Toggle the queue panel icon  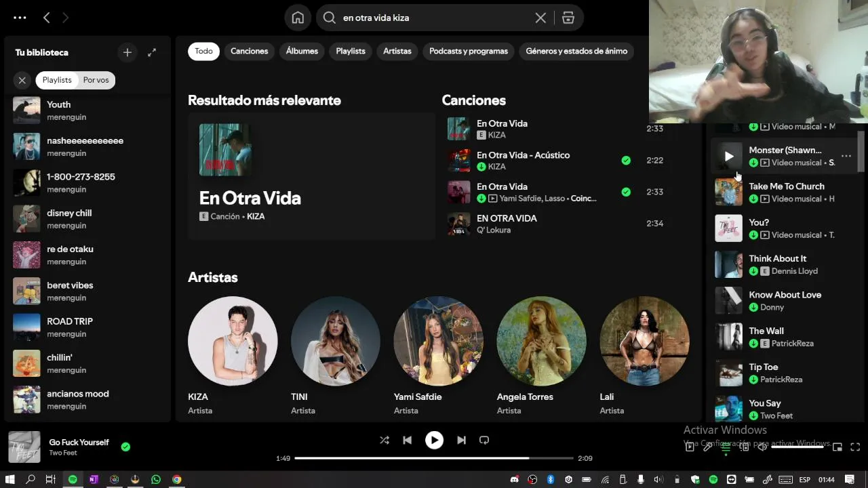(x=726, y=447)
